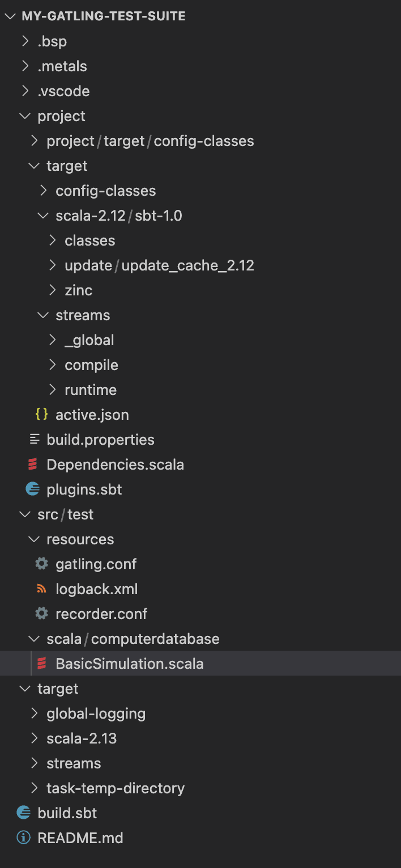The image size is (401, 868).
Task: Click the gear icon beside gatling.conf
Action: pyautogui.click(x=41, y=564)
